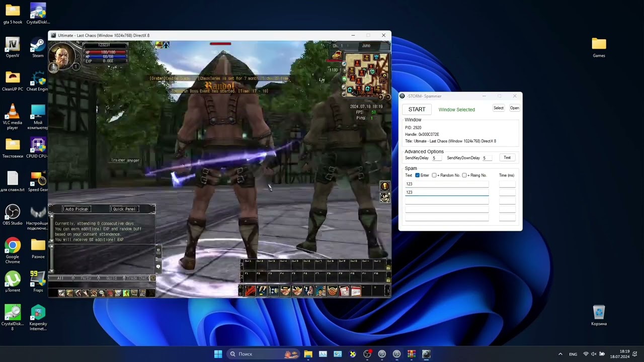Click the minimap in the game window
644x362 pixels.
coord(367,74)
